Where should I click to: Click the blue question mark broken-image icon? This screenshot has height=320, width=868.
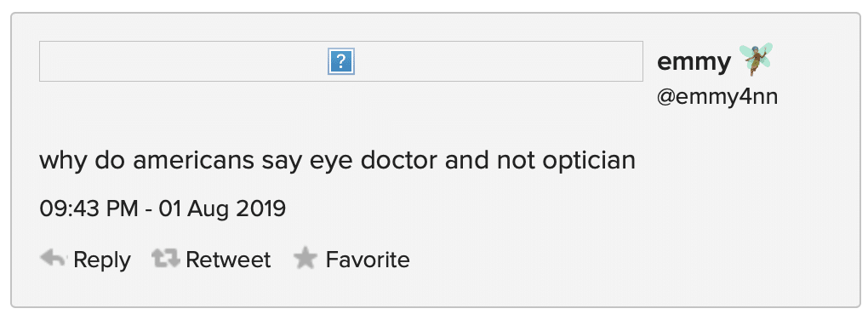pos(341,61)
